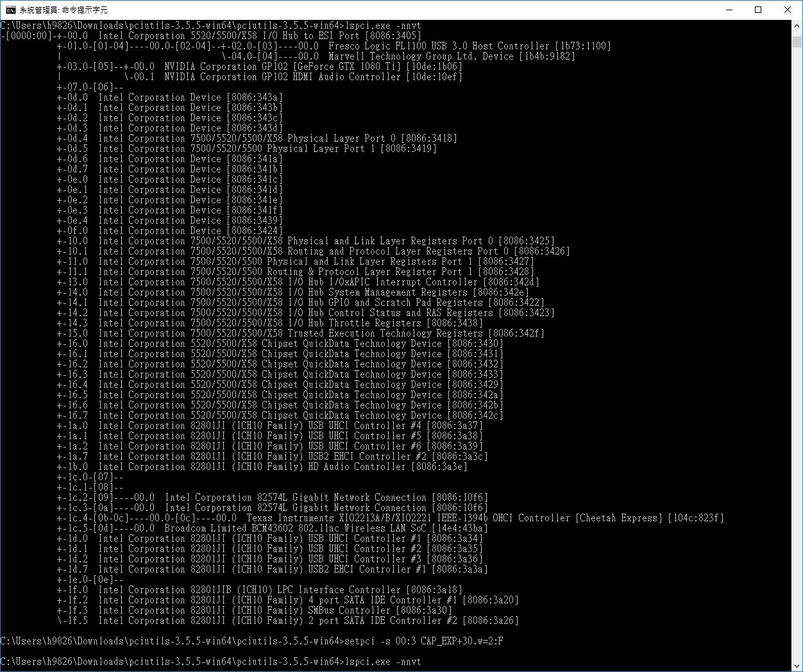Click the 'LPC Interface Controller' line
The image size is (803, 672).
point(259,590)
